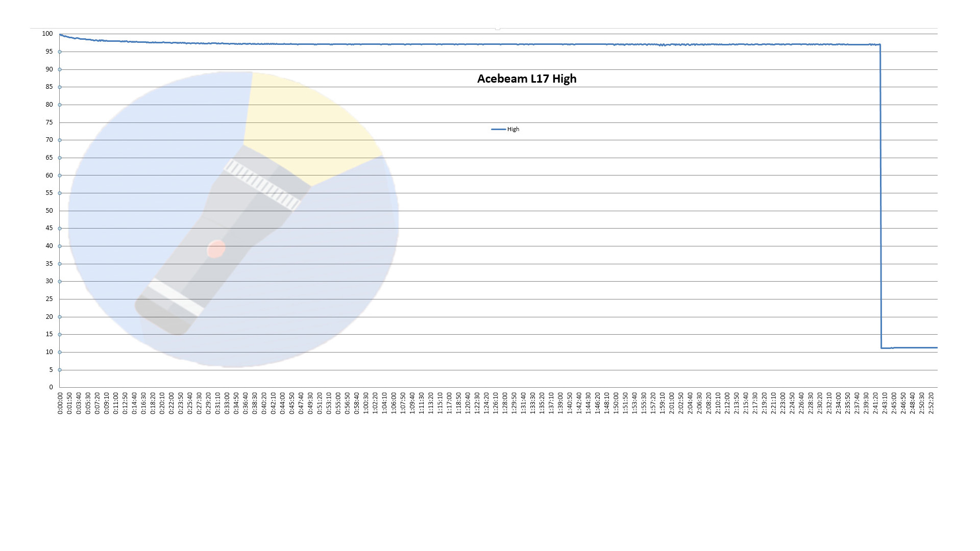980x551 pixels.
Task: Click the y-axis label 65
Action: [49, 158]
